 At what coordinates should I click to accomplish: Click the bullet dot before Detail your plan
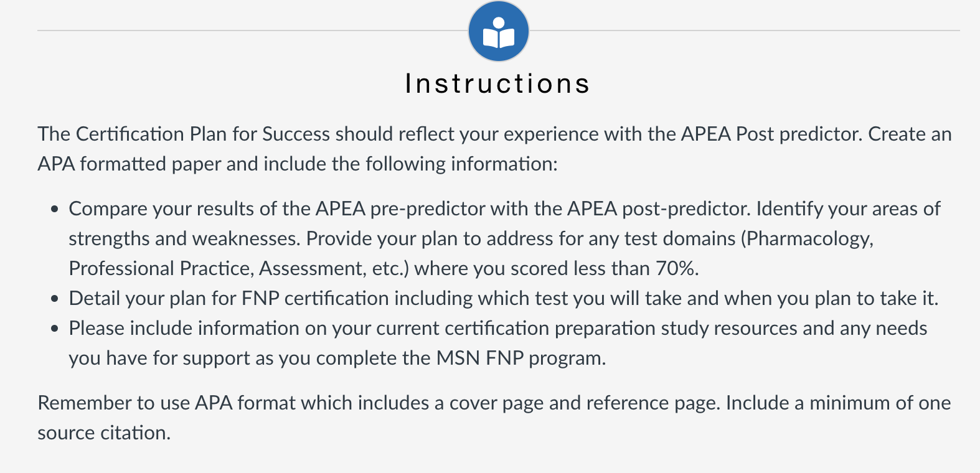55,299
